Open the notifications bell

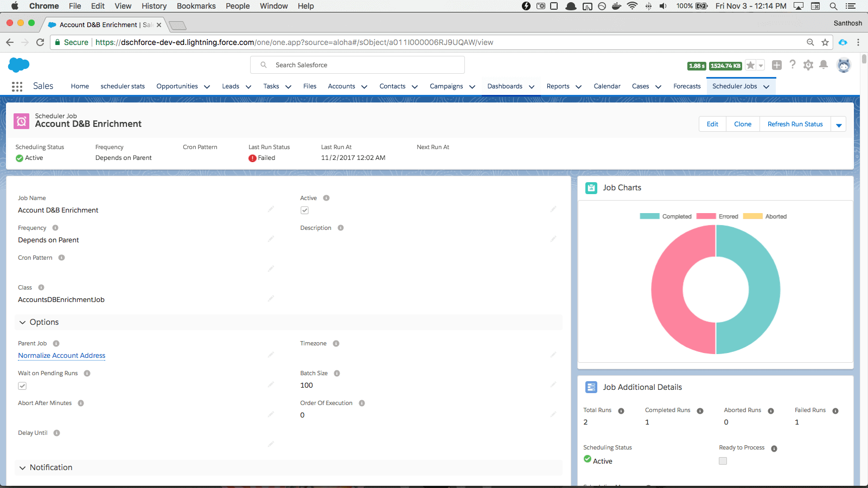tap(824, 65)
